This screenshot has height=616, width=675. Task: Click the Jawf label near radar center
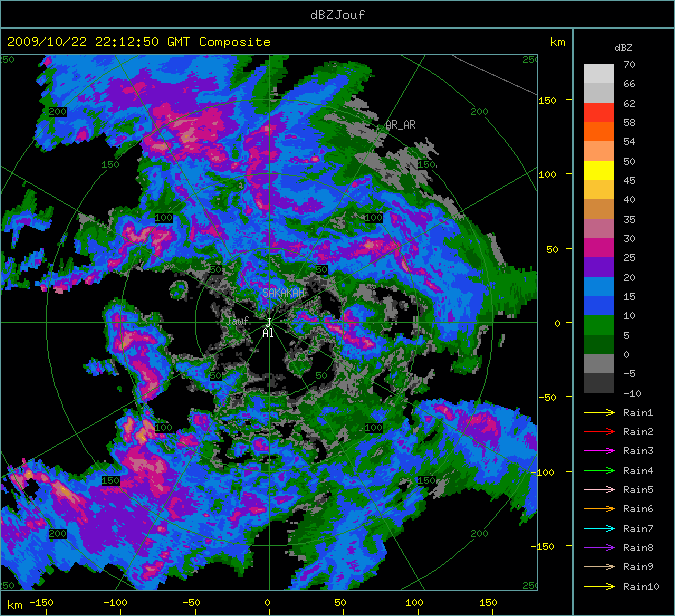coord(238,321)
